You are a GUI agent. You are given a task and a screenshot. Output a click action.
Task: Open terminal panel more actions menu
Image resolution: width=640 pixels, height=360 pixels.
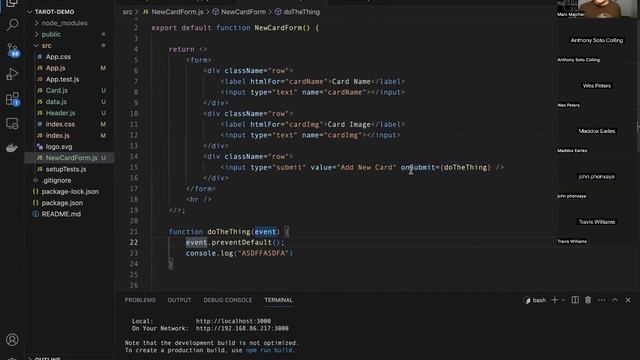601,300
